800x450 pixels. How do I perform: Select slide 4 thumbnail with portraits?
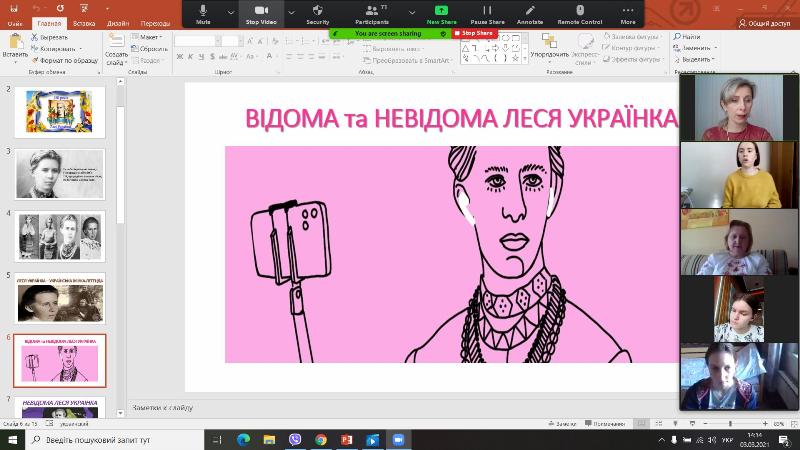tap(60, 236)
